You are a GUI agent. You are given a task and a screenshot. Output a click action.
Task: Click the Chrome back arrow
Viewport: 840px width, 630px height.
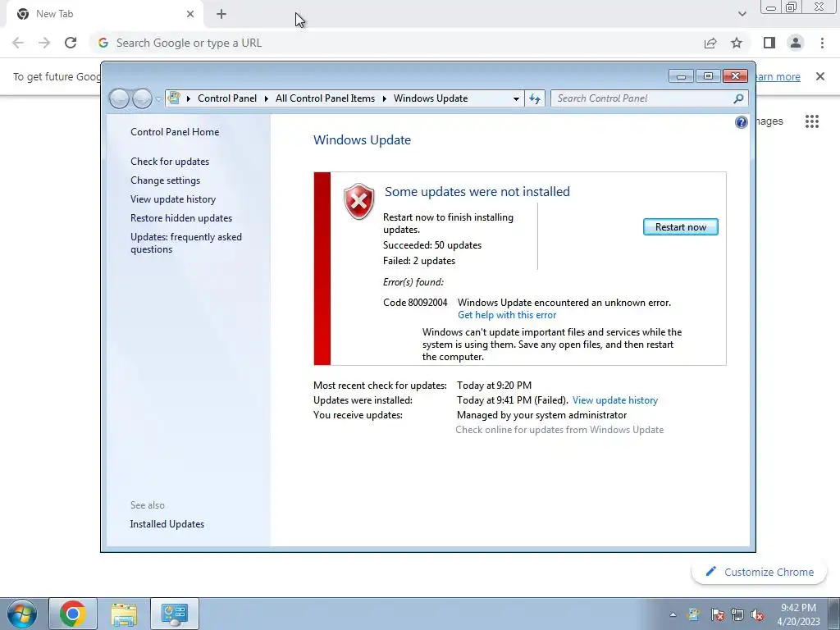18,43
